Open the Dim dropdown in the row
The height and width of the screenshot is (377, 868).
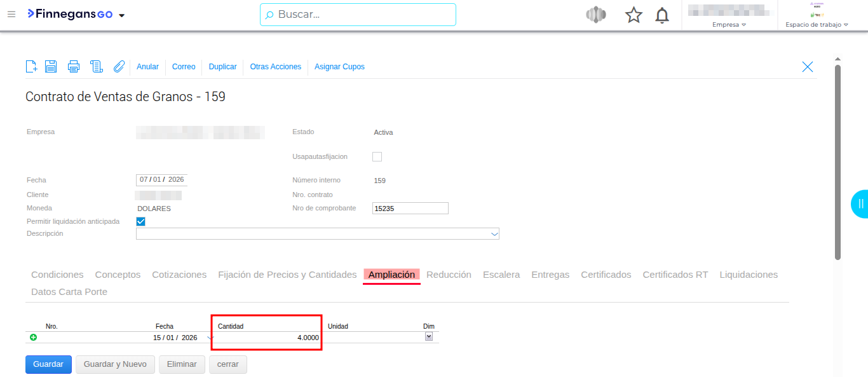pos(429,337)
